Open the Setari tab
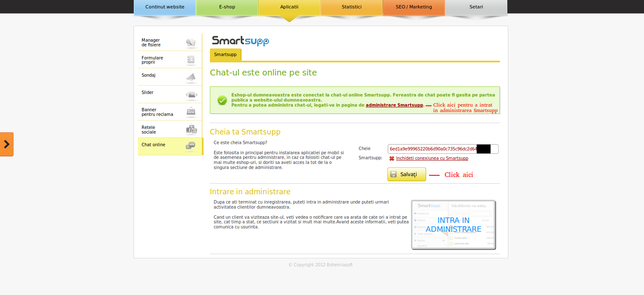Viewport: 644px width, 295px height. pos(476,7)
